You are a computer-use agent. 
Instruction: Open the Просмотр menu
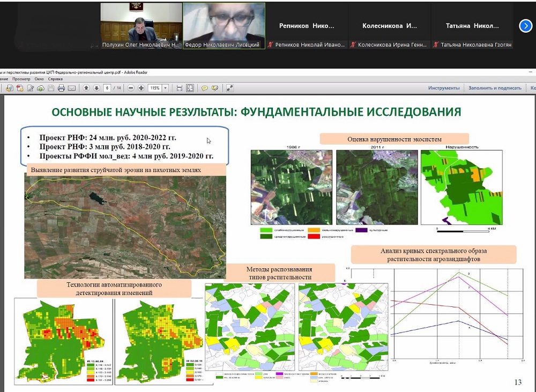tap(21, 79)
